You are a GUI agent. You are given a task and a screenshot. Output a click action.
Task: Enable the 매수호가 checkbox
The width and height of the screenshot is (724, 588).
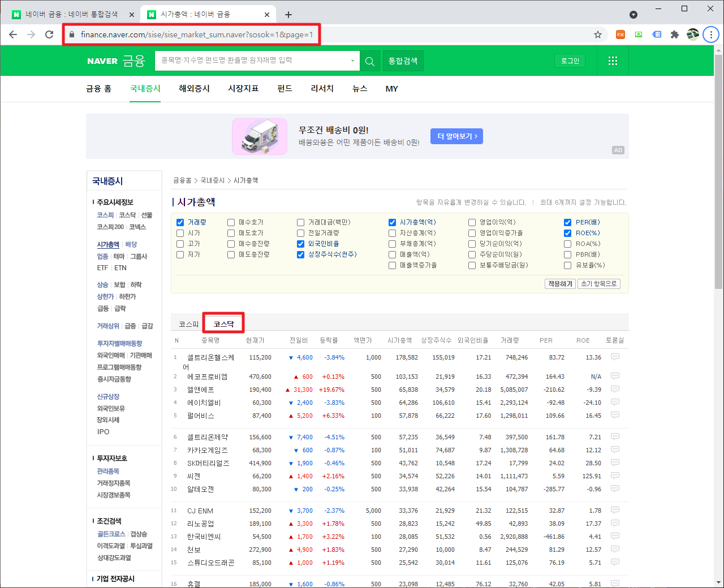(231, 222)
